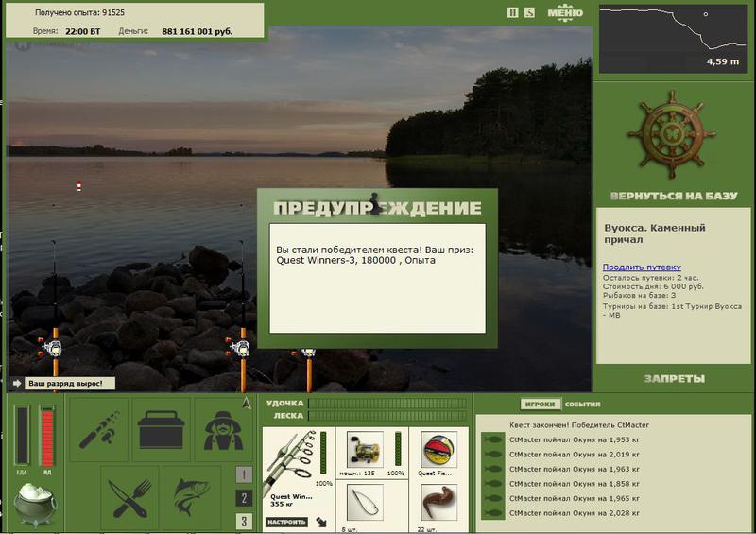Screen dimensions: 756x534
Task: Click Осталось путевки: 2 час. line
Action: [650, 278]
